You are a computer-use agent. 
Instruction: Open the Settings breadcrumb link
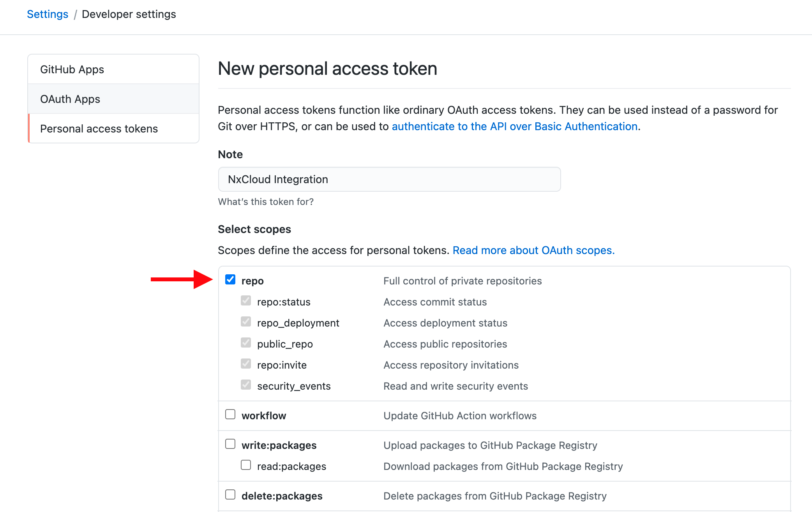click(x=47, y=14)
